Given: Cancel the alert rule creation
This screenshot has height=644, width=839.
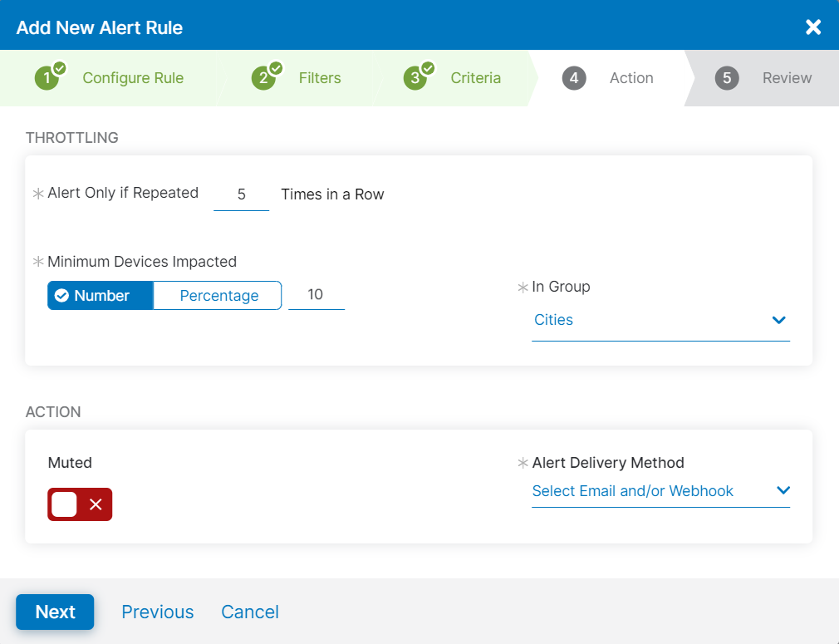Looking at the screenshot, I should 249,612.
